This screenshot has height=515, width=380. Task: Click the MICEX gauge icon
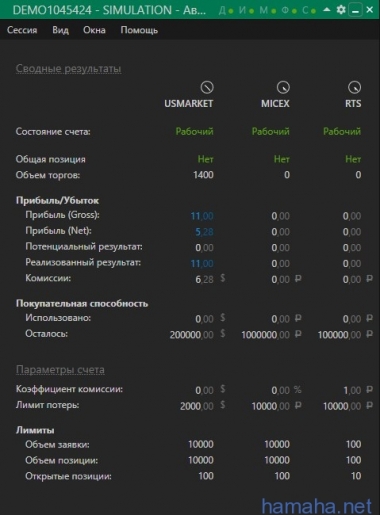coord(283,88)
